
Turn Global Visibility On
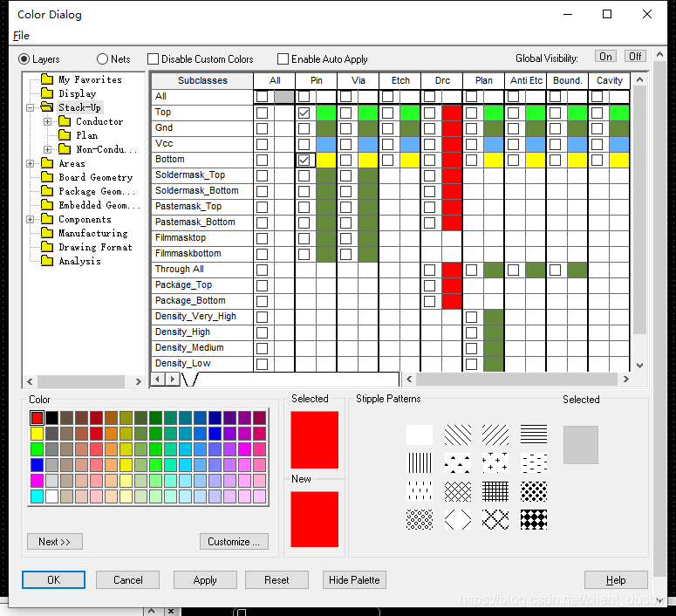[x=605, y=57]
